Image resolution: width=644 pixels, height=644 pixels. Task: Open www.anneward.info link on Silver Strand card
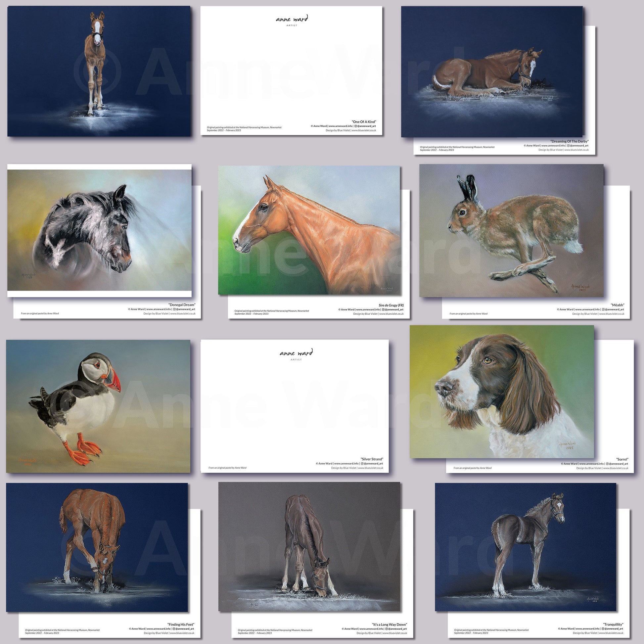(x=346, y=464)
